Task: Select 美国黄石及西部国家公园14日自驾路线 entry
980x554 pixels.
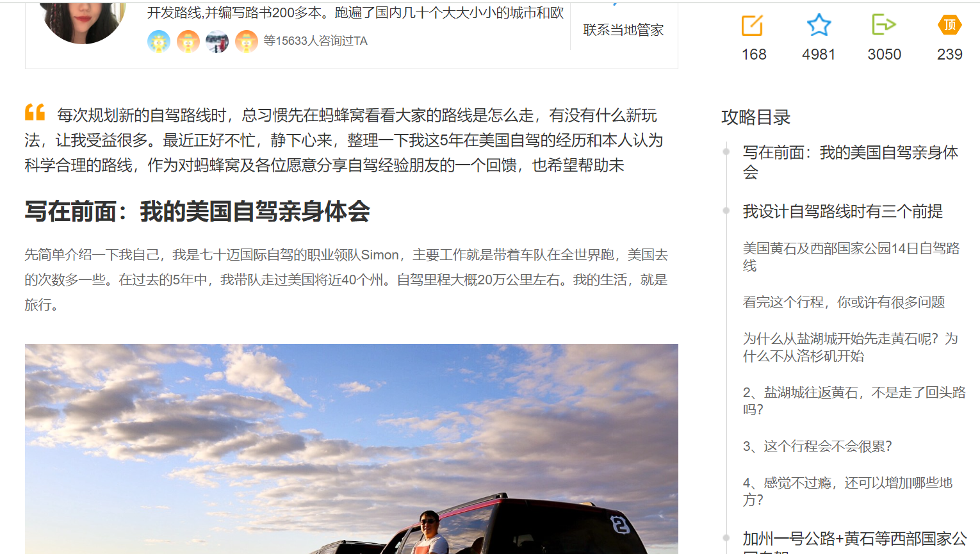Action: click(x=851, y=257)
